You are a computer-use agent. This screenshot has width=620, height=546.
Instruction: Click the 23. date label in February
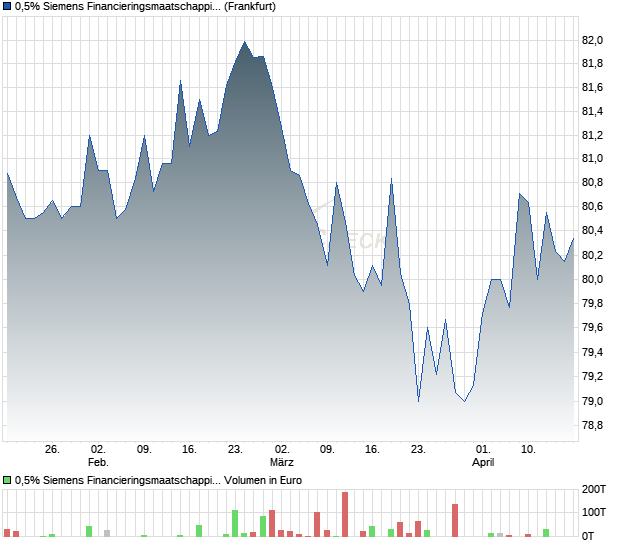coord(235,450)
